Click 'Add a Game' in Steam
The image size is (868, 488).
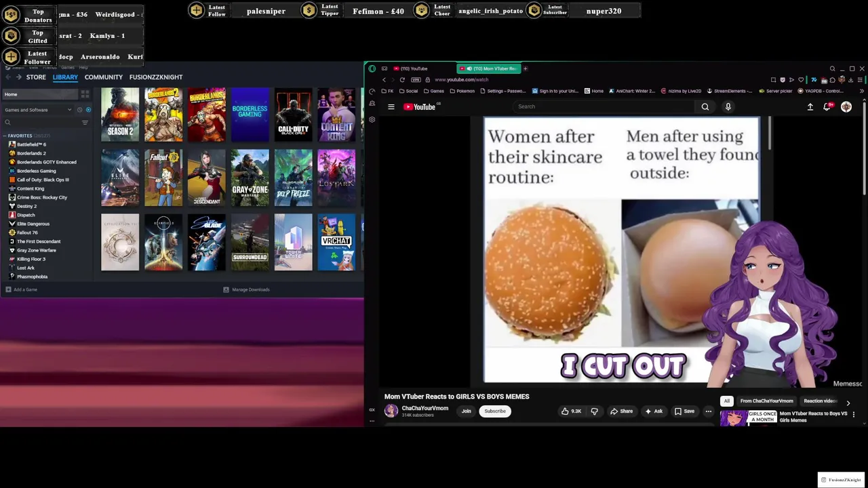click(22, 289)
